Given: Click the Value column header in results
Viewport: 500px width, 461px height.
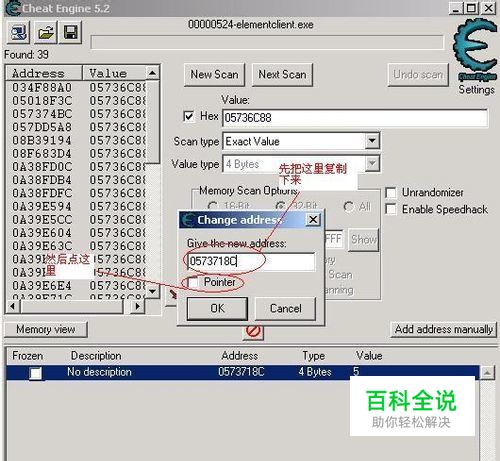Looking at the screenshot, I should tap(114, 73).
